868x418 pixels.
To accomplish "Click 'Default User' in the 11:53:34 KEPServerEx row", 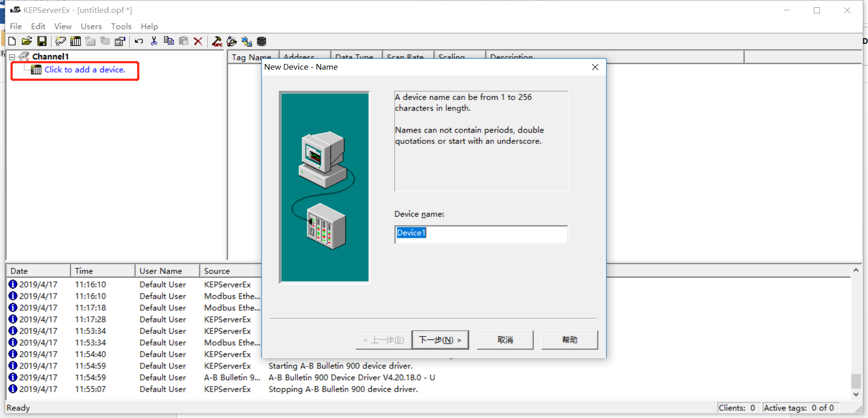I will [x=163, y=331].
